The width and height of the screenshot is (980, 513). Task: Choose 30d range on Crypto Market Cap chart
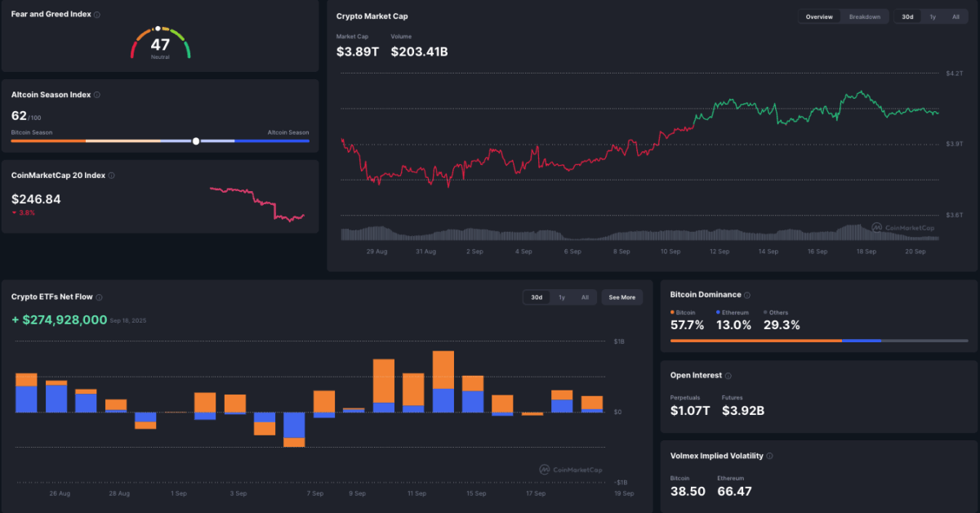click(907, 16)
